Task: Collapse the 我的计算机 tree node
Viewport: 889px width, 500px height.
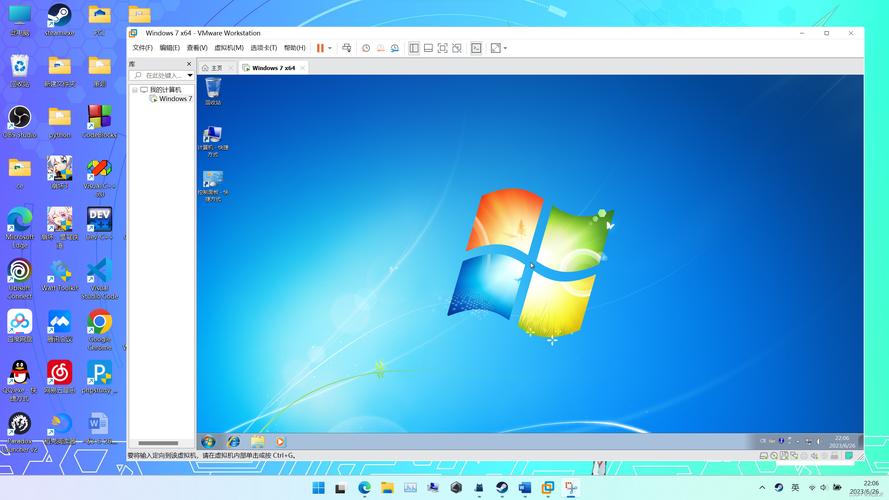Action: tap(135, 90)
